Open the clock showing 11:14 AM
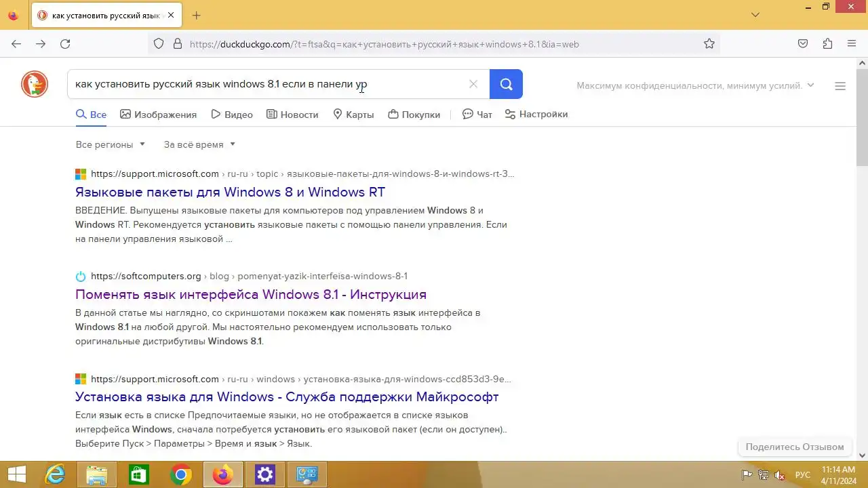 click(838, 474)
